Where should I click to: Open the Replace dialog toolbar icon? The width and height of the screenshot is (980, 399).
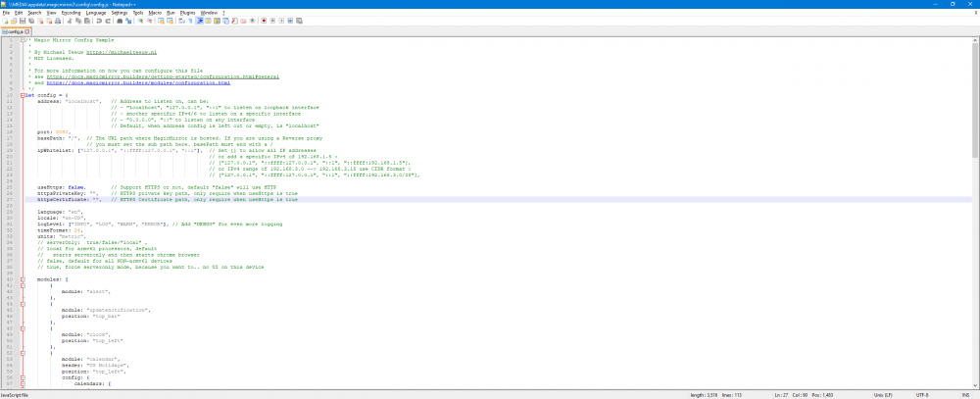click(128, 21)
